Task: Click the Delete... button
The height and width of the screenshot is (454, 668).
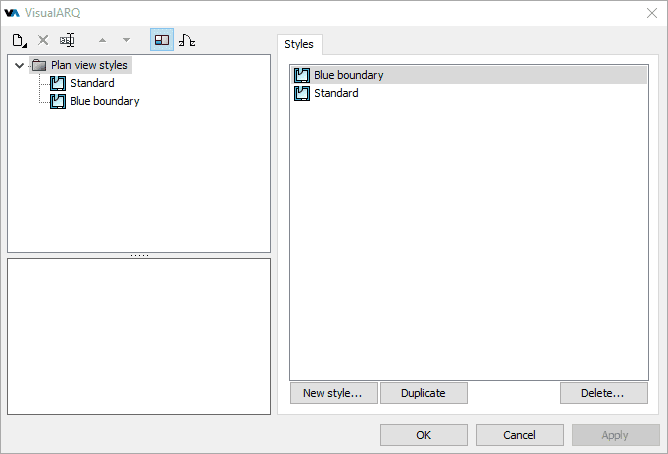Action: coord(604,393)
